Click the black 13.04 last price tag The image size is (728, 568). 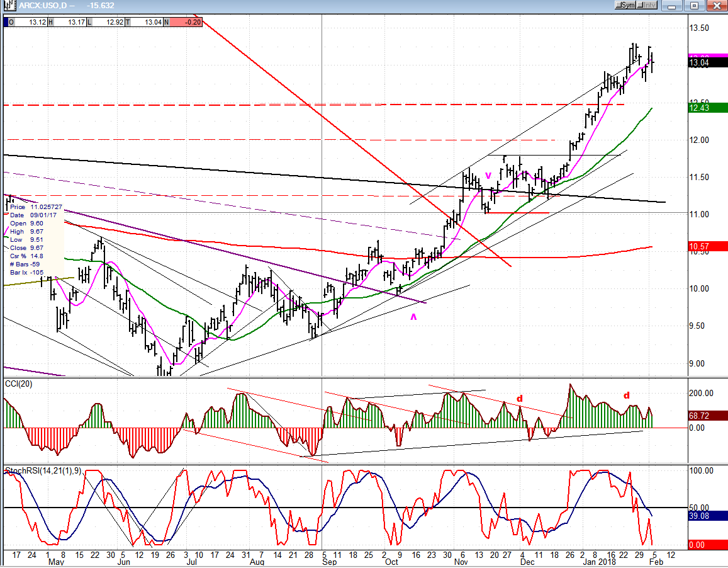(708, 62)
